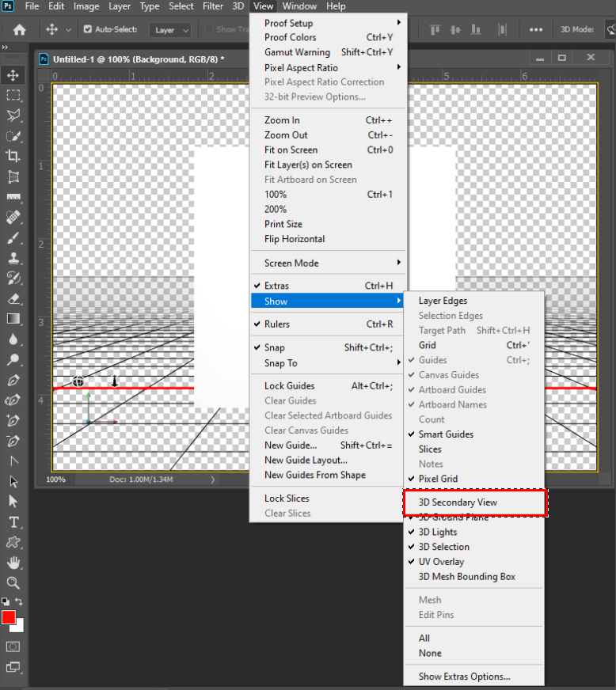This screenshot has height=690, width=616.
Task: Open the Window menu
Action: [x=299, y=6]
